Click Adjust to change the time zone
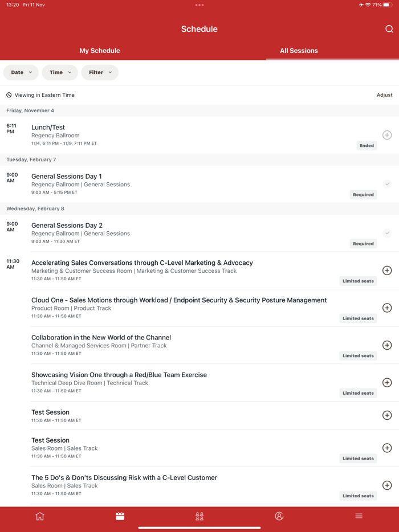The width and height of the screenshot is (399, 532). (385, 95)
